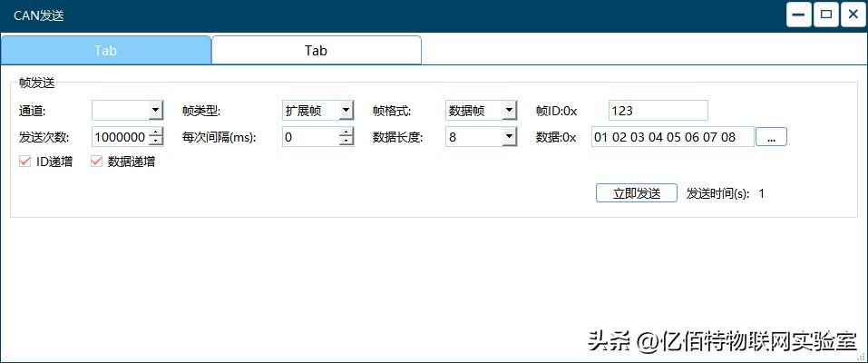
Task: Click the window resize grip corner
Action: pos(862,357)
